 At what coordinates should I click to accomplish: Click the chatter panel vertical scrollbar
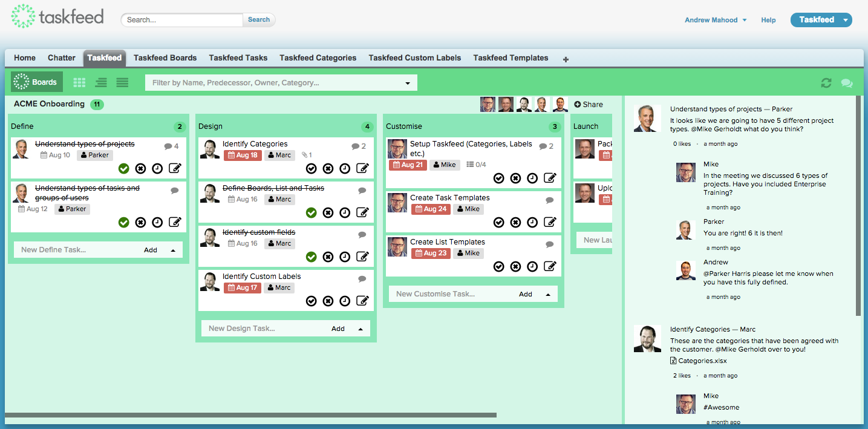(x=858, y=206)
